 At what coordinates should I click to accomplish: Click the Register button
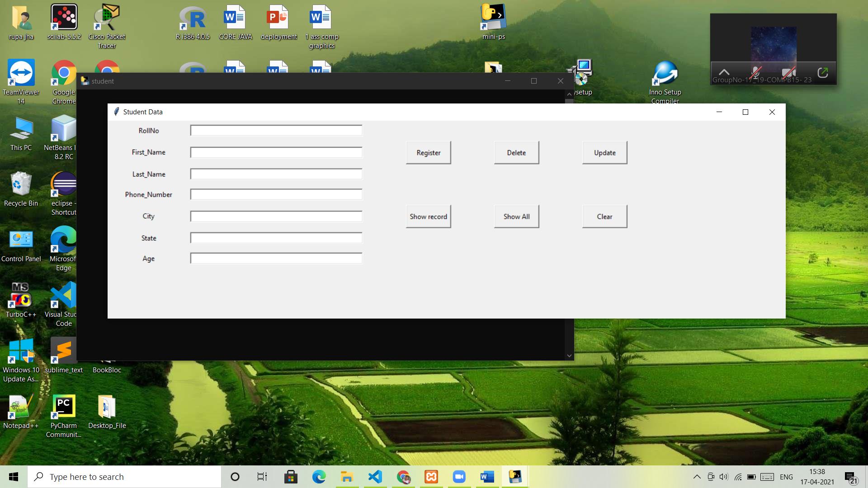pyautogui.click(x=428, y=153)
